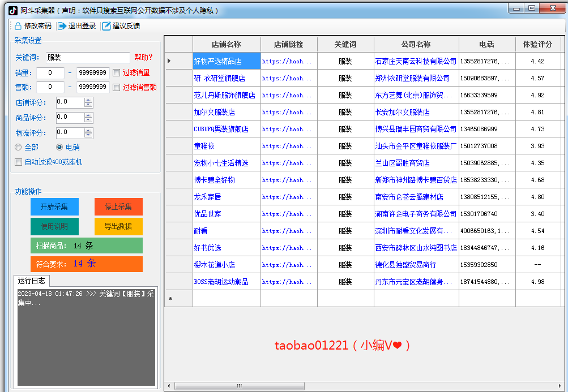Sort by 店铺链接 column header
Screen dimensions: 568x392
click(x=289, y=45)
